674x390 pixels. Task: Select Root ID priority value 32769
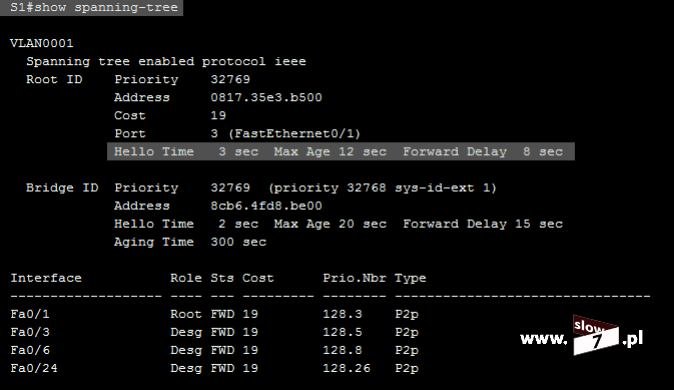coord(230,80)
